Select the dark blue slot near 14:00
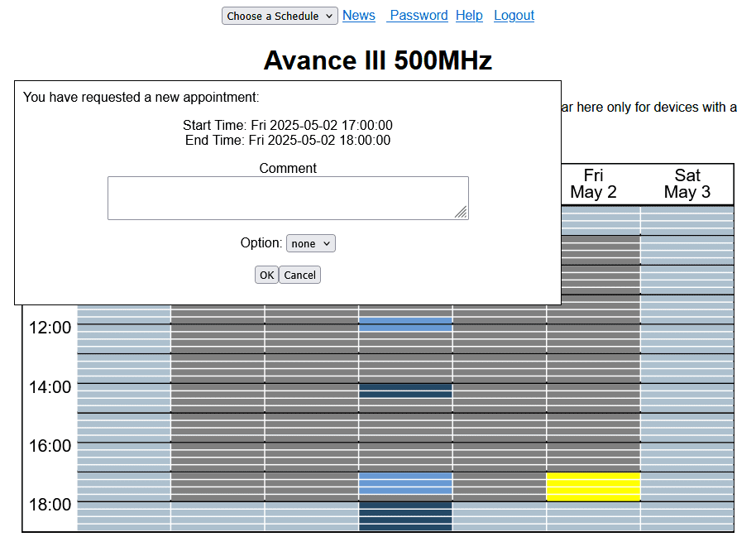Viewport: 756px width, 556px height. tap(404, 392)
